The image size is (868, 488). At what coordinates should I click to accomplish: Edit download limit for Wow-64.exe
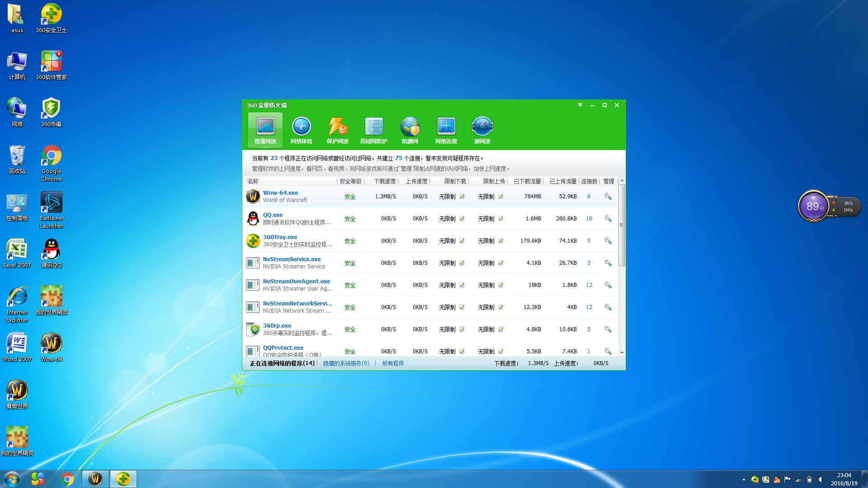(462, 197)
